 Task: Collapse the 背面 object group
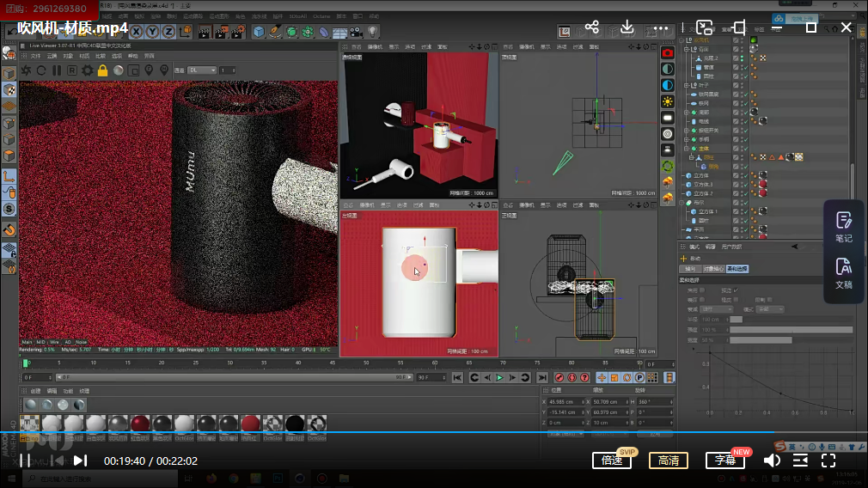[687, 49]
